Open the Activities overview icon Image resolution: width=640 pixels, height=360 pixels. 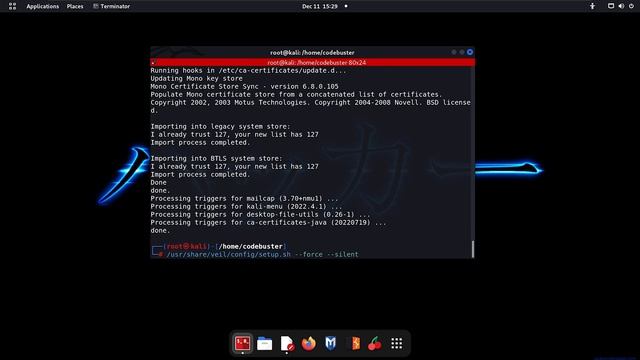click(12, 6)
